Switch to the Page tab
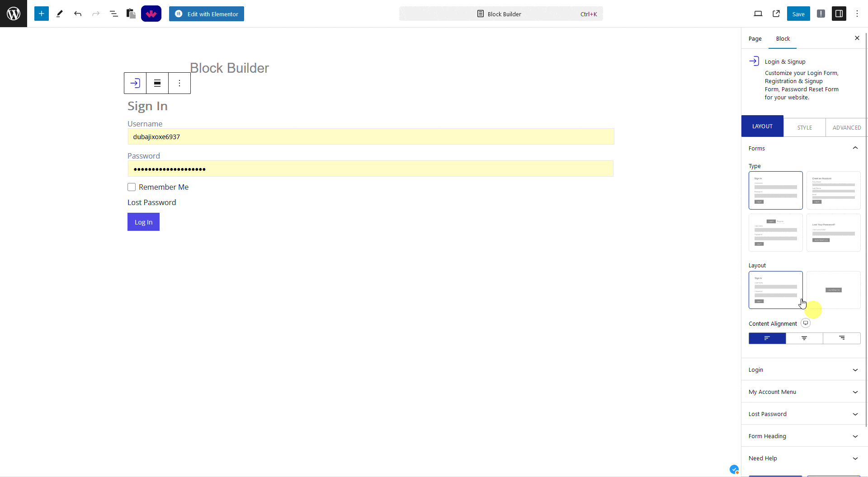Screen dimensions: 868x477 (x=755, y=38)
